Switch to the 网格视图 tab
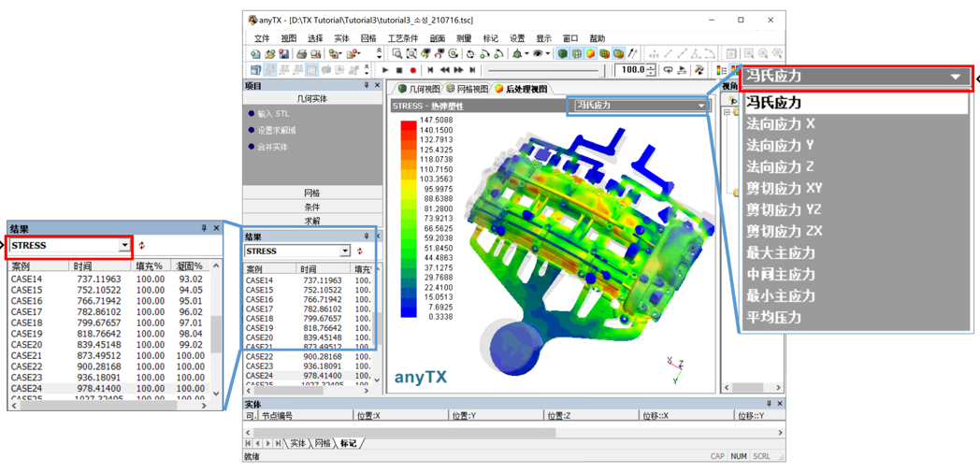This screenshot has width=980, height=473. click(x=467, y=88)
